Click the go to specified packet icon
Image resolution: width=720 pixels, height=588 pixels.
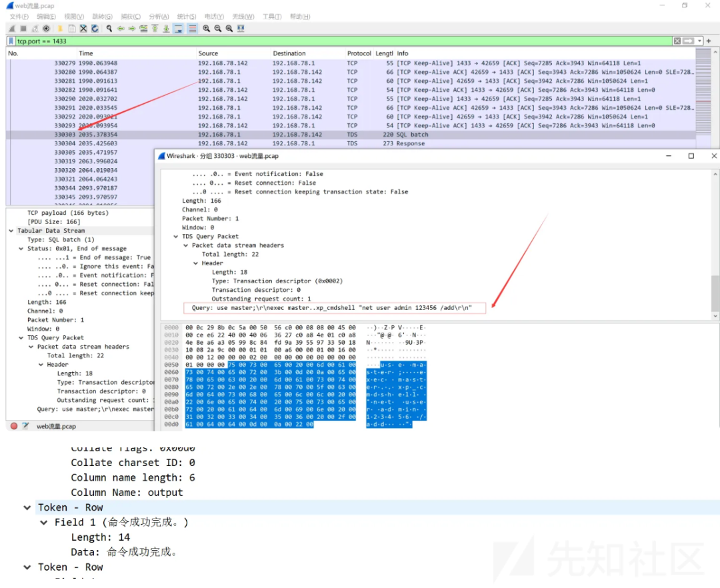[143, 29]
